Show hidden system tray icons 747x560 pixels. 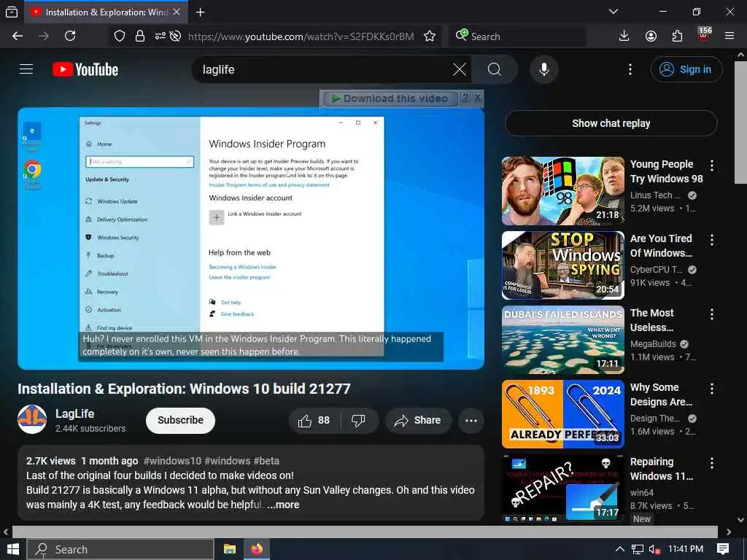pos(619,549)
